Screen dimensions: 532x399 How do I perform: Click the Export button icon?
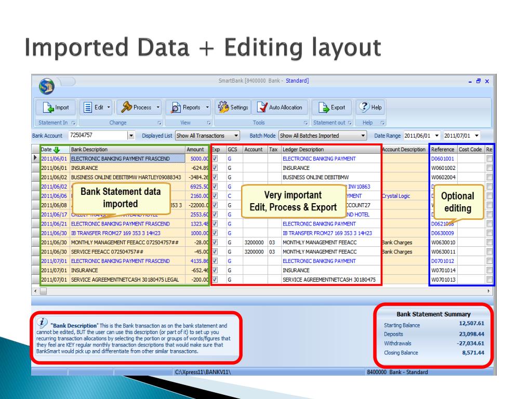tap(323, 108)
